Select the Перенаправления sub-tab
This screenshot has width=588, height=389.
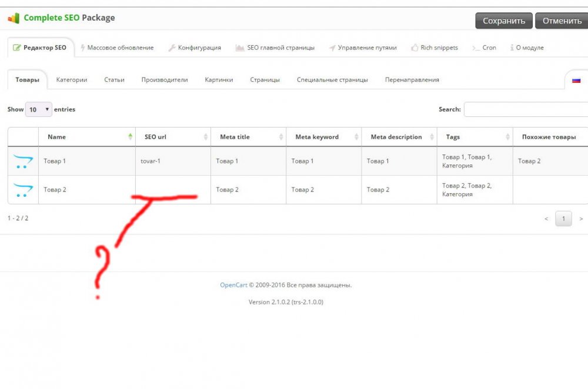(x=412, y=79)
